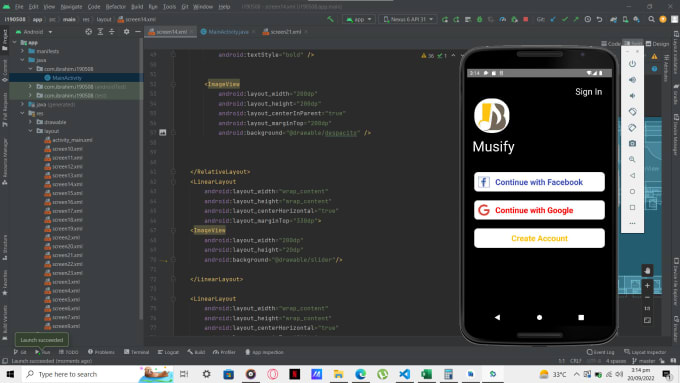The width and height of the screenshot is (680, 383).
Task: Open the Refactor menu
Action: point(116,7)
